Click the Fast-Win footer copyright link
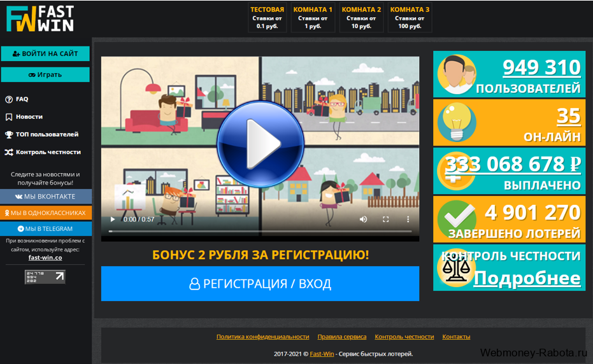 coord(322,354)
